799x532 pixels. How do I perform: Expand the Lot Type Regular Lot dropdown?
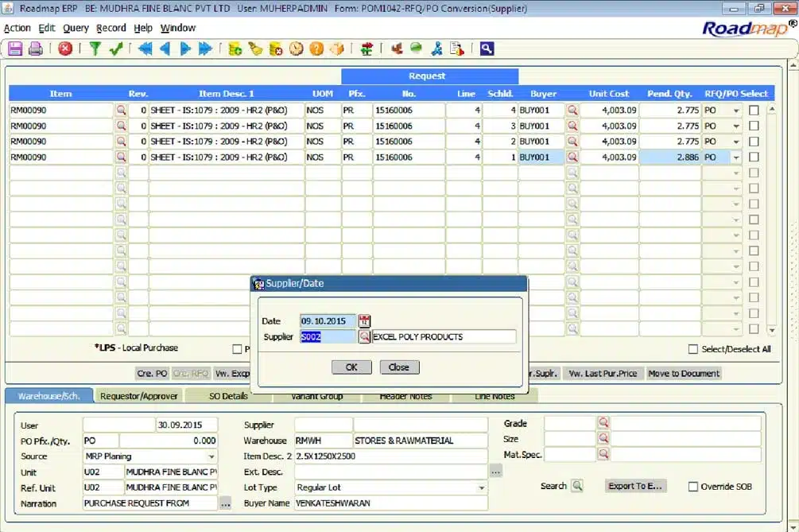coord(481,488)
